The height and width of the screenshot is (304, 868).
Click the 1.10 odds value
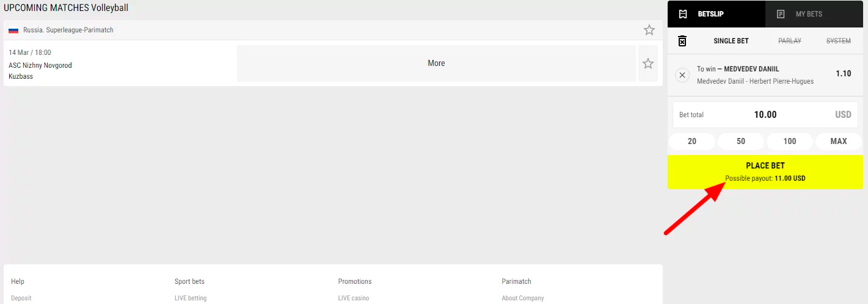(x=844, y=74)
